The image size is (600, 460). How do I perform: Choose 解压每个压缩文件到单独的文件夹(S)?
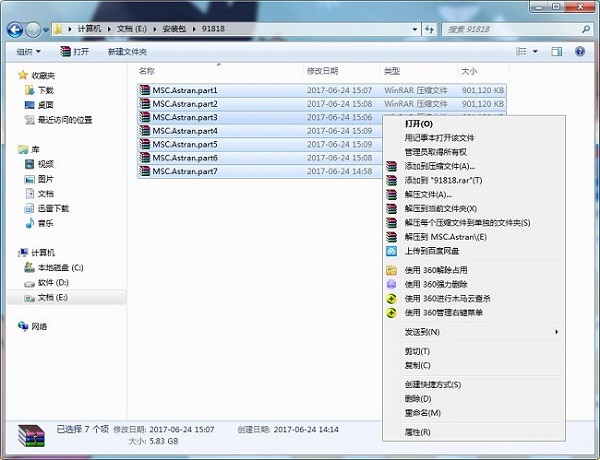click(x=474, y=223)
